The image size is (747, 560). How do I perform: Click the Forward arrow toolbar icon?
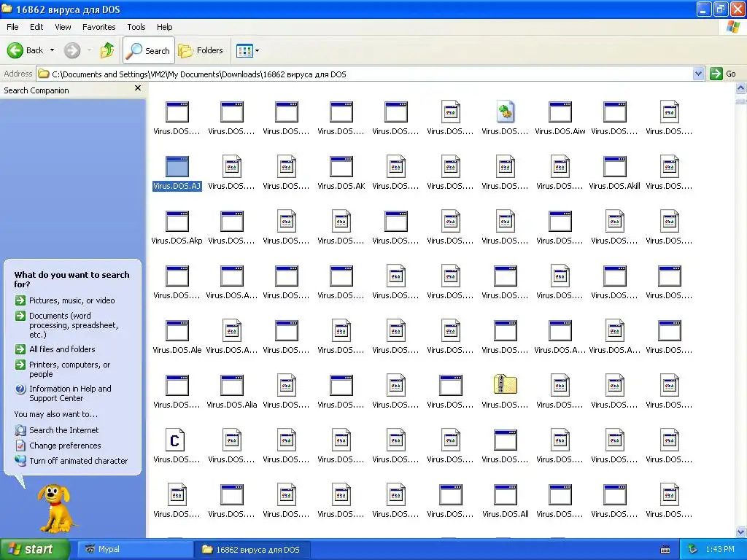pos(72,50)
